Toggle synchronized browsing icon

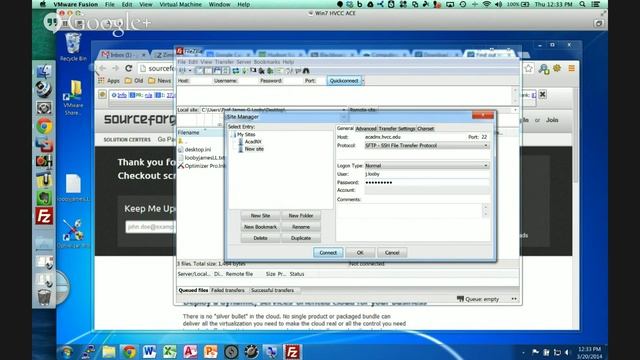(298, 71)
